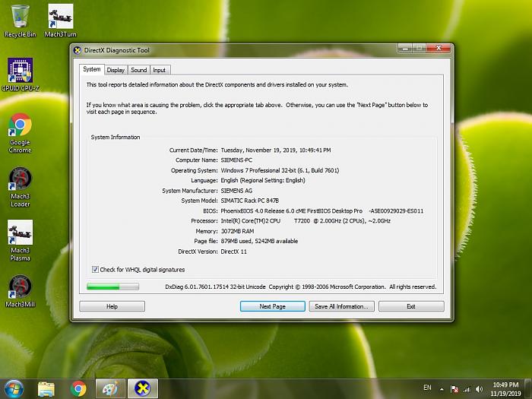
Task: Click the Current Date/Time value
Action: tap(276, 150)
